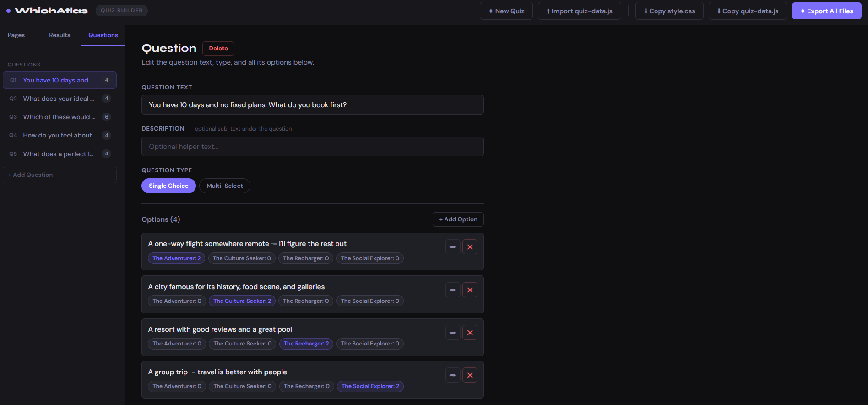The height and width of the screenshot is (405, 868).
Task: Select question Q3 in the sidebar
Action: pos(60,117)
